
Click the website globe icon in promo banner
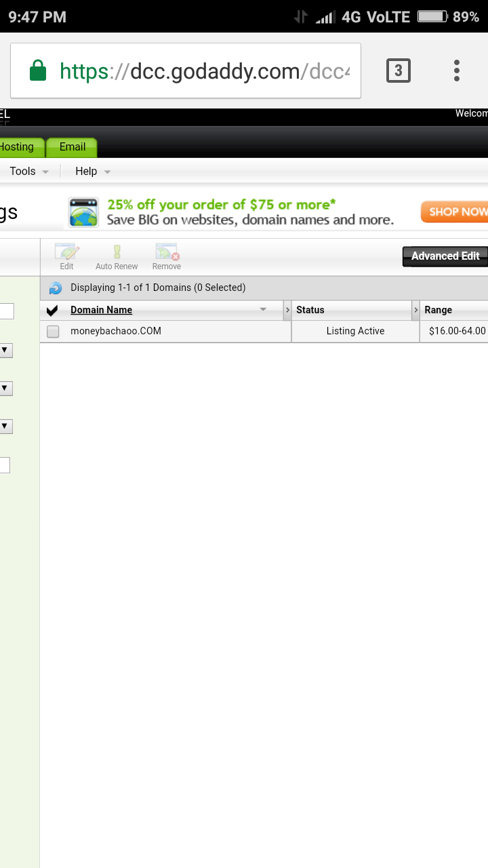click(x=83, y=212)
